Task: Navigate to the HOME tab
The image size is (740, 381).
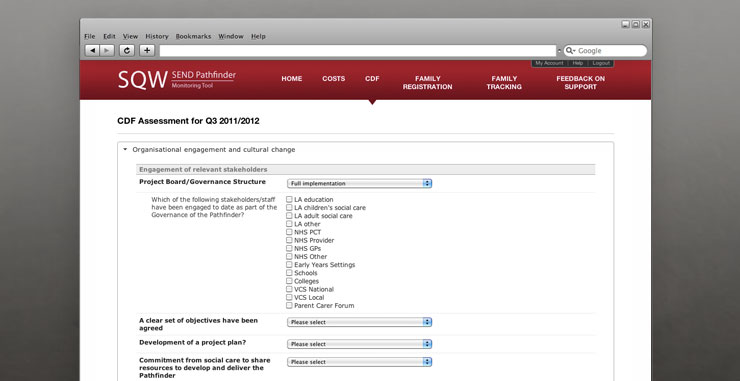Action: click(292, 79)
